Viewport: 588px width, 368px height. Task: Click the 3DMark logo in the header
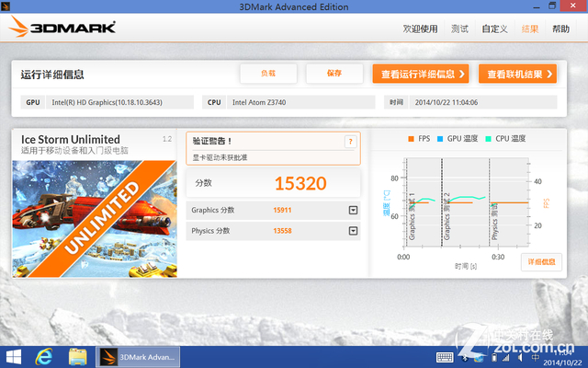[62, 27]
